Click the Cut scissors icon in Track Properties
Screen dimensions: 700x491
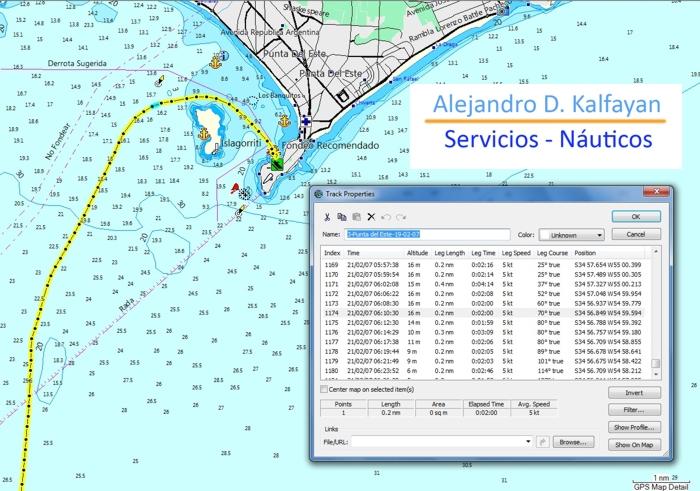(327, 217)
